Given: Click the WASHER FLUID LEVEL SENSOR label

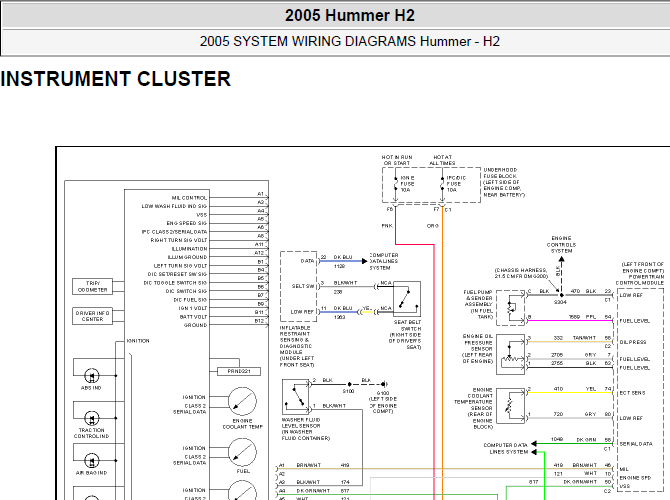Looking at the screenshot, I should (306, 429).
